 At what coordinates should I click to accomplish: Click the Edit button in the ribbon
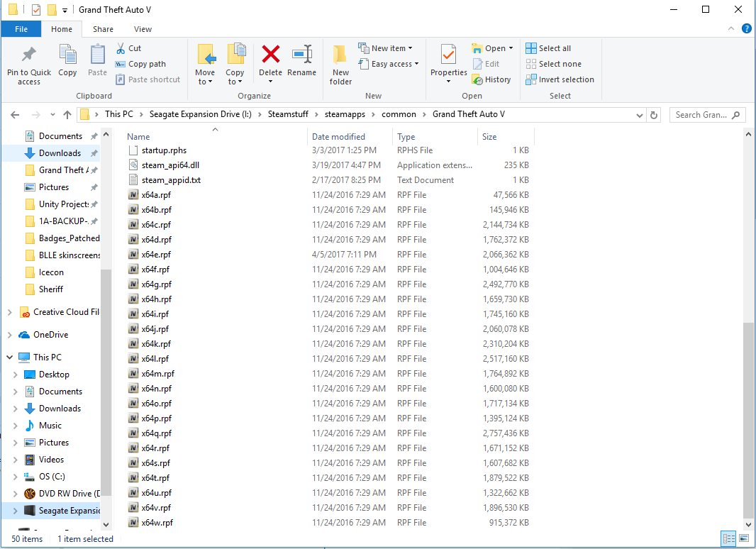click(486, 64)
